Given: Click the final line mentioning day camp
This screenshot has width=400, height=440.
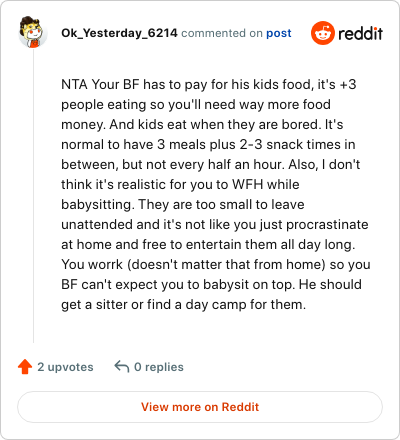Looking at the screenshot, I should (x=184, y=304).
